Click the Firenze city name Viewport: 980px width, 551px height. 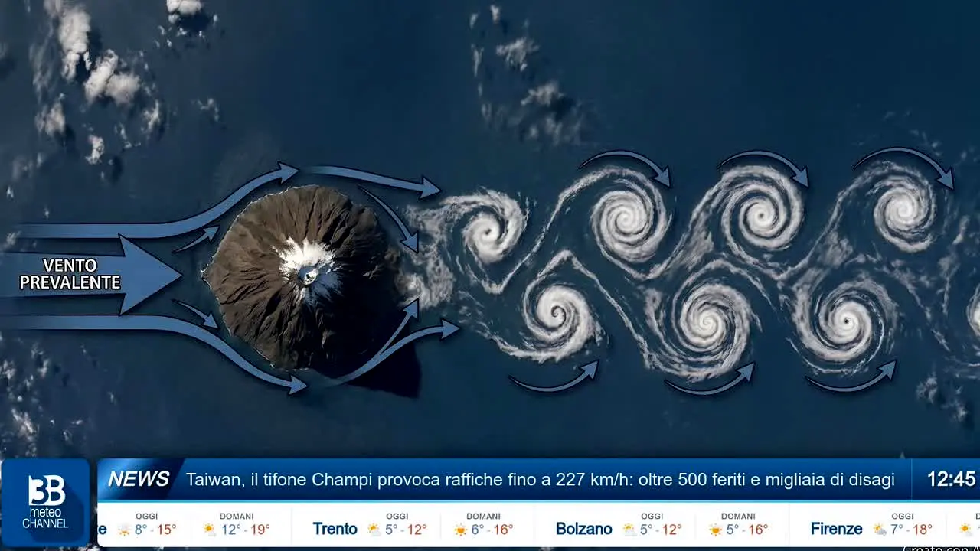click(837, 529)
